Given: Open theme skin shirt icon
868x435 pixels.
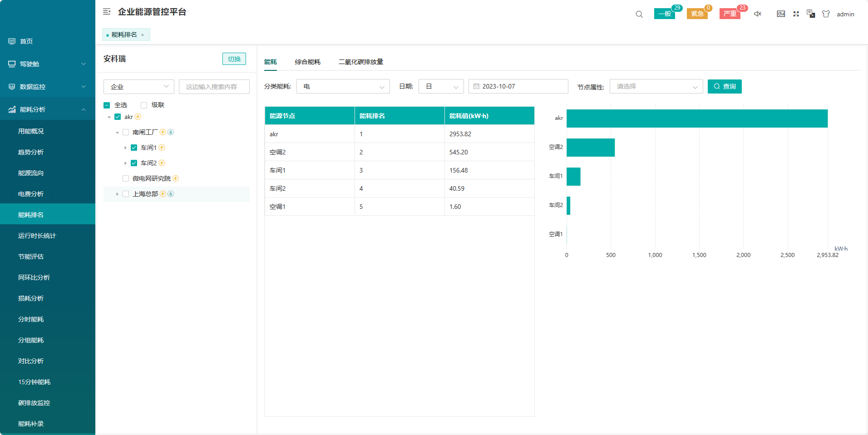Looking at the screenshot, I should [826, 14].
